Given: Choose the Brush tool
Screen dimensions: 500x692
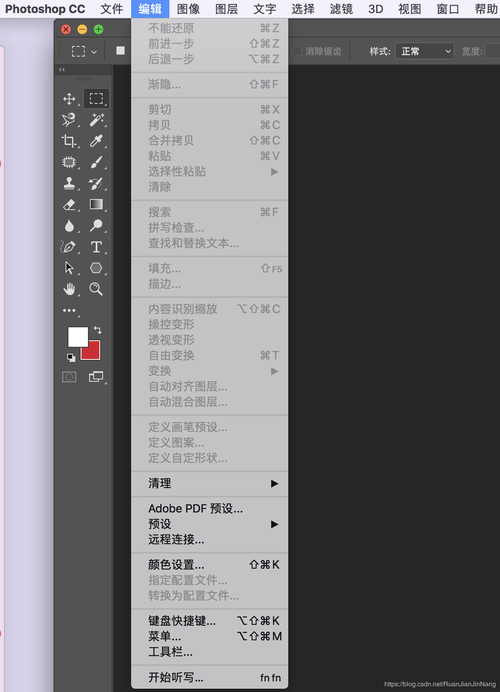Looking at the screenshot, I should 96,162.
